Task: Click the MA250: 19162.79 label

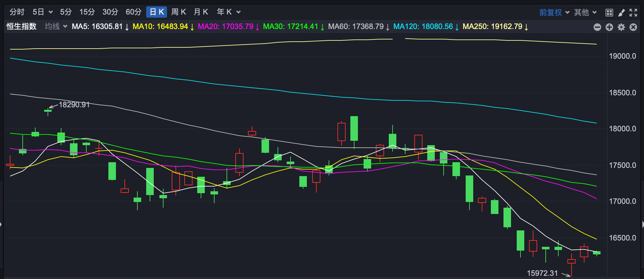Action: tap(495, 27)
